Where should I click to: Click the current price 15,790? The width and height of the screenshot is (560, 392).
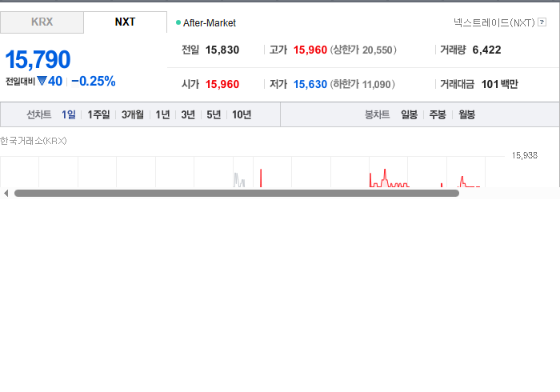38,59
